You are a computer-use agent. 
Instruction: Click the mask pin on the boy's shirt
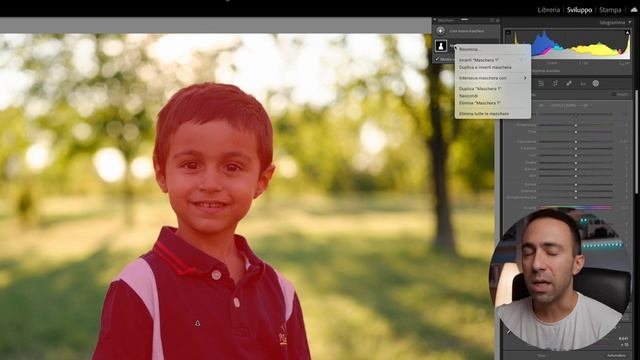pos(198,323)
